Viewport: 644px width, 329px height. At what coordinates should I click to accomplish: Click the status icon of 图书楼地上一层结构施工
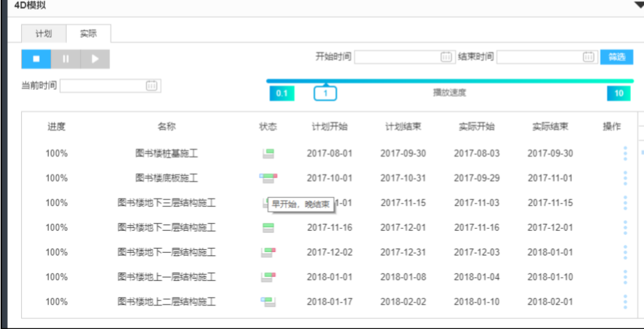(268, 277)
